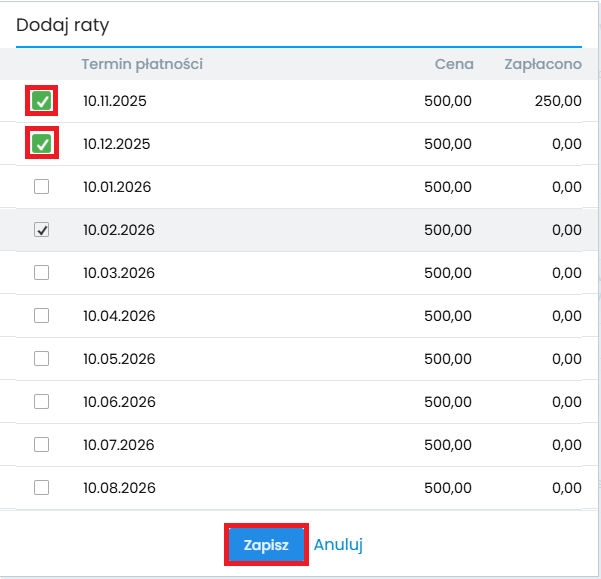Image resolution: width=601 pixels, height=579 pixels.
Task: Enable the 10.05.2026 installment checkbox
Action: 41,359
